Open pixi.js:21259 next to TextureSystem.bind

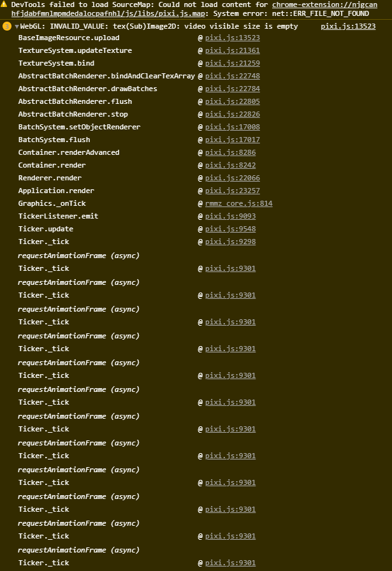[x=232, y=63]
